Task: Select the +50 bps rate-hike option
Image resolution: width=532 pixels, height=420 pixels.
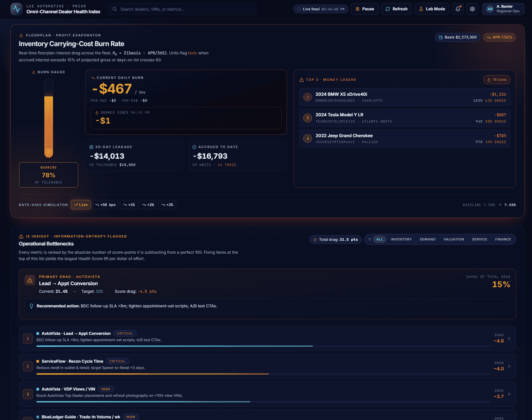Action: pos(105,204)
